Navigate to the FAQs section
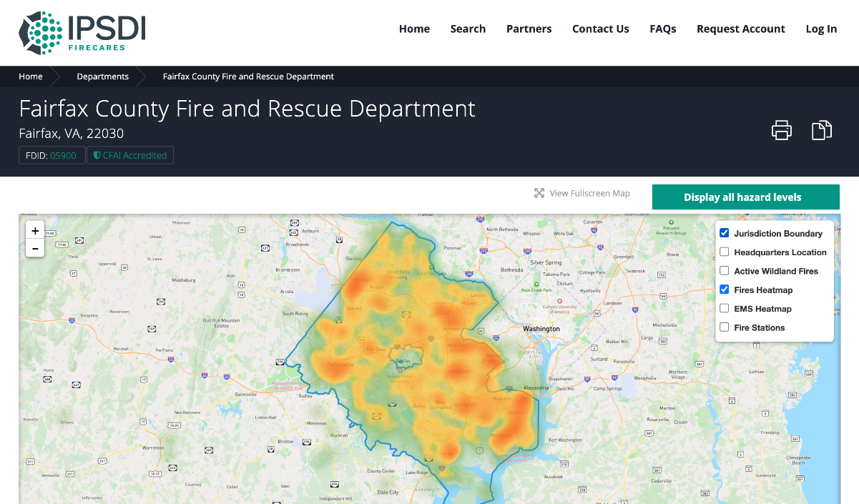The height and width of the screenshot is (504, 859). tap(662, 29)
